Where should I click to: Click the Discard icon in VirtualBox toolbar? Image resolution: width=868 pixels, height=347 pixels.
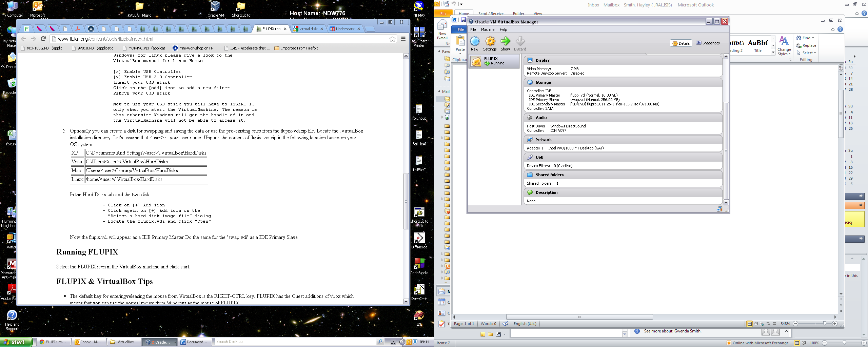520,42
